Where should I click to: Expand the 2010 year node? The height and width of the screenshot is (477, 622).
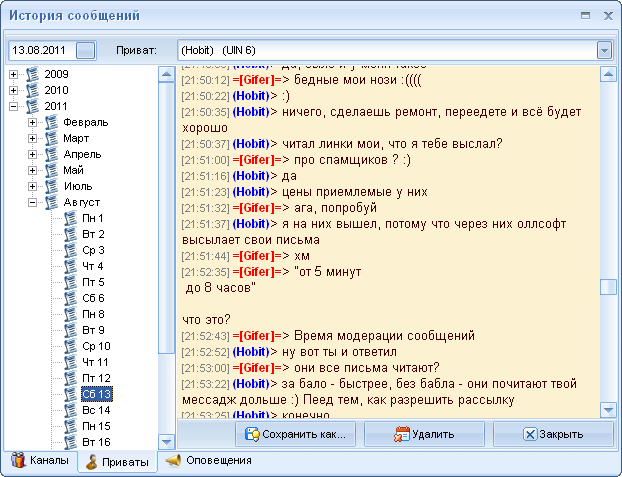tap(13, 90)
